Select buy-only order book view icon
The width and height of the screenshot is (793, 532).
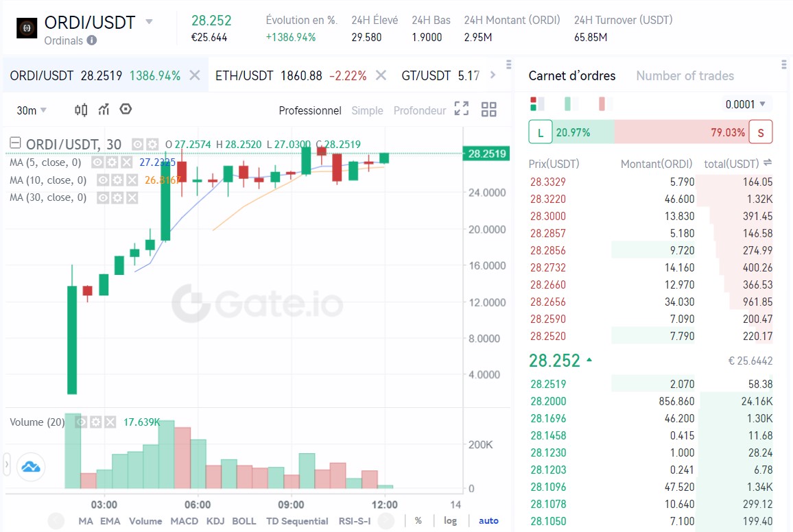[568, 102]
